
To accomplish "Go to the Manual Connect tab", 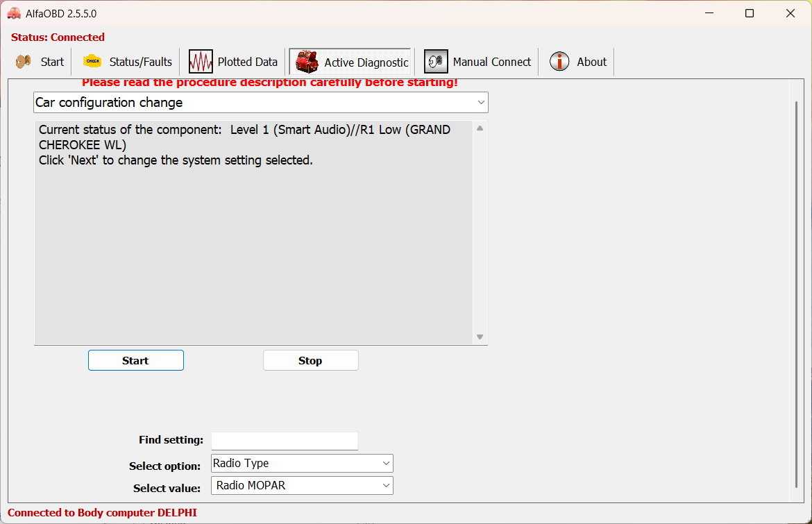I will pos(491,62).
